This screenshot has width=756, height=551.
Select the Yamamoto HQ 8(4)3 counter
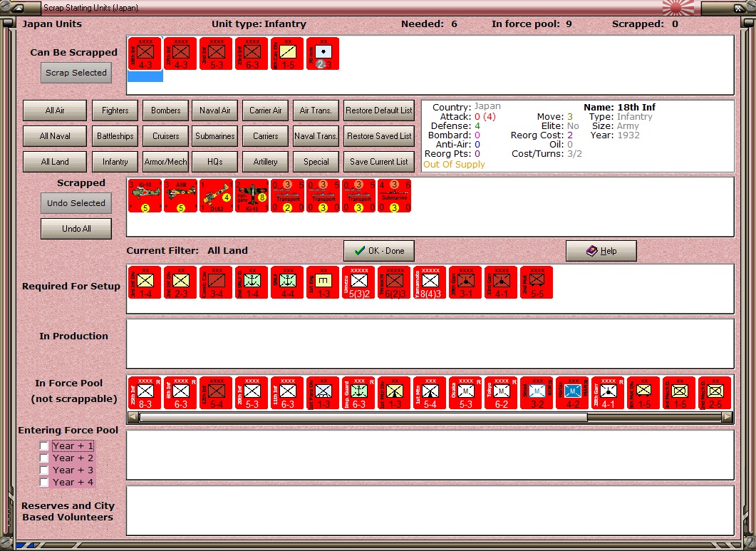click(x=430, y=283)
